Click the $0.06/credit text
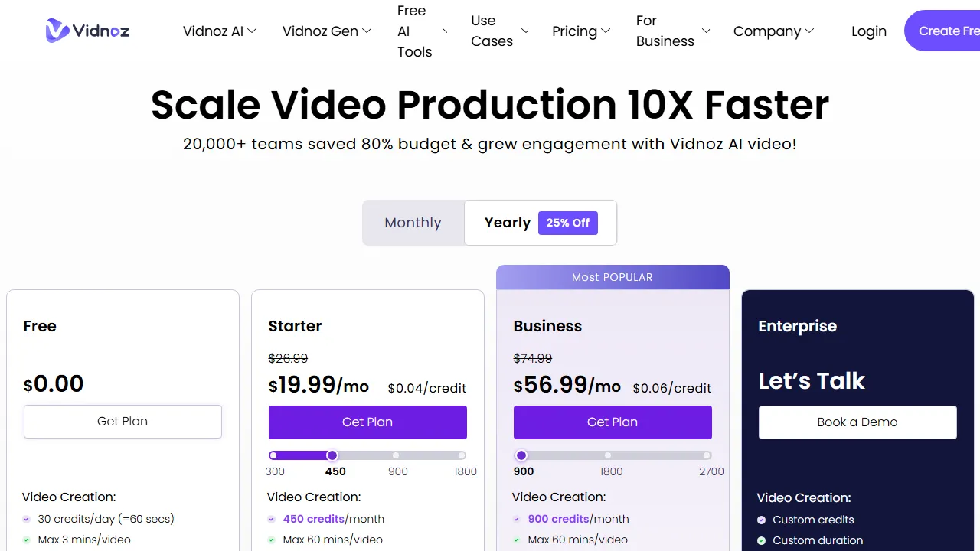The height and width of the screenshot is (551, 980). [x=672, y=388]
